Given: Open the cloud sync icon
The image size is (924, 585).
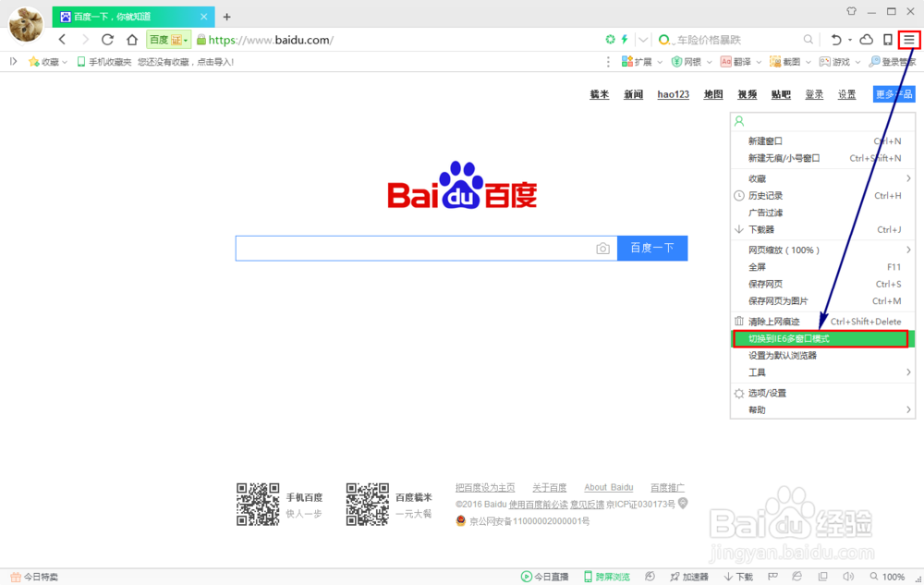Looking at the screenshot, I should pyautogui.click(x=867, y=40).
